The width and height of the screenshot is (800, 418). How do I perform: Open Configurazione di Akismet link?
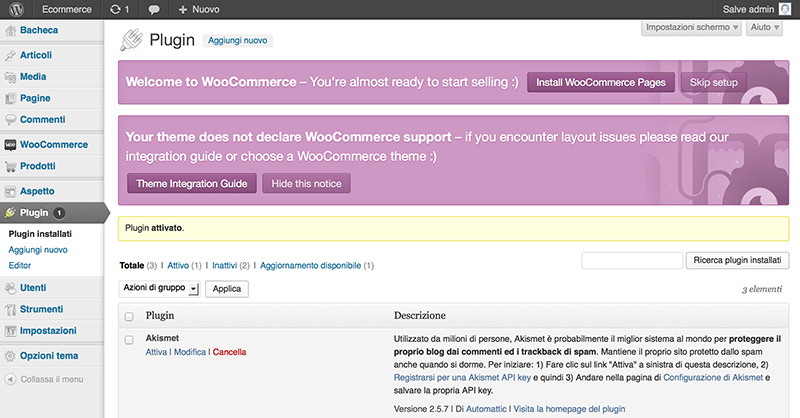click(x=713, y=378)
